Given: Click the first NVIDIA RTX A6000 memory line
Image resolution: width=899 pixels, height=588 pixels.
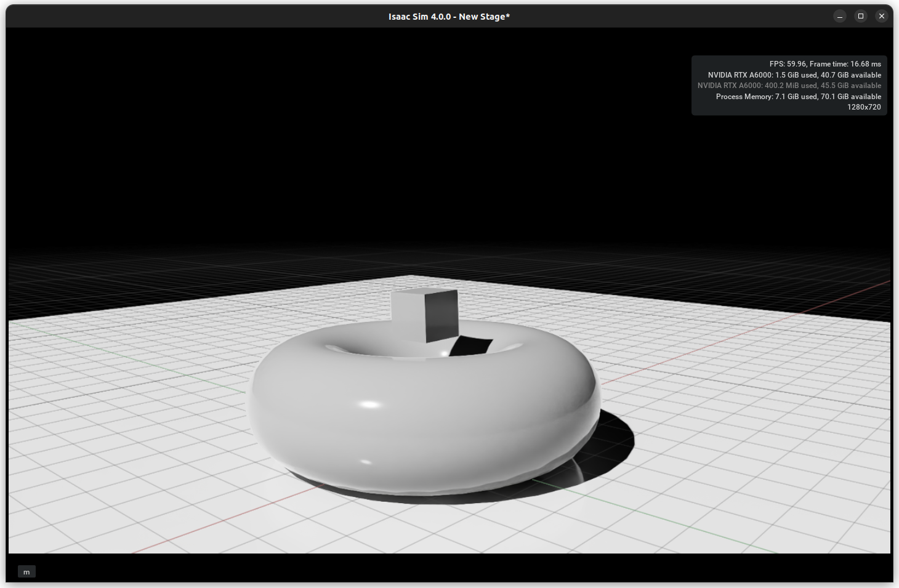Looking at the screenshot, I should 796,75.
